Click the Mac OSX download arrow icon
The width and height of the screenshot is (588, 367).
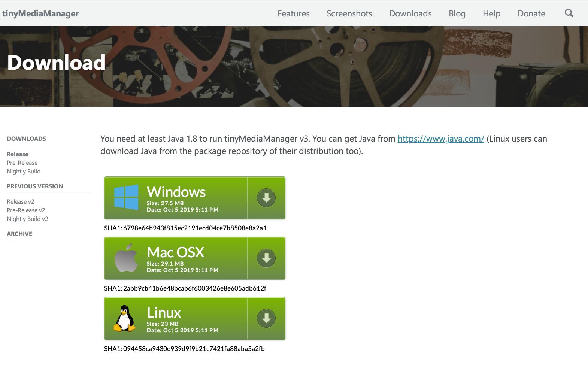click(266, 258)
